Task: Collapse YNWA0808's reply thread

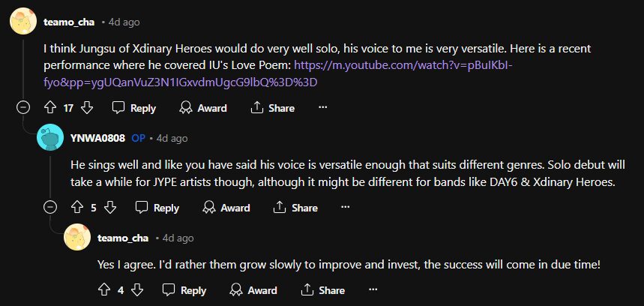Action: click(50, 208)
